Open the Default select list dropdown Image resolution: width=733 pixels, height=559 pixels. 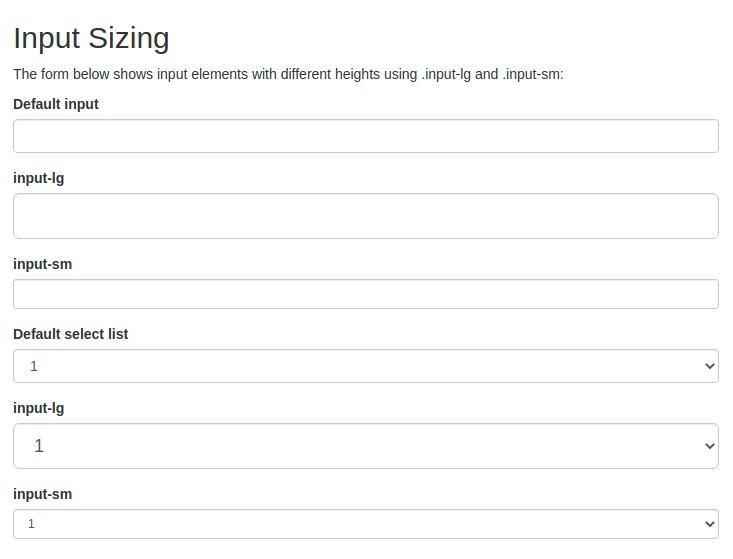click(x=365, y=366)
